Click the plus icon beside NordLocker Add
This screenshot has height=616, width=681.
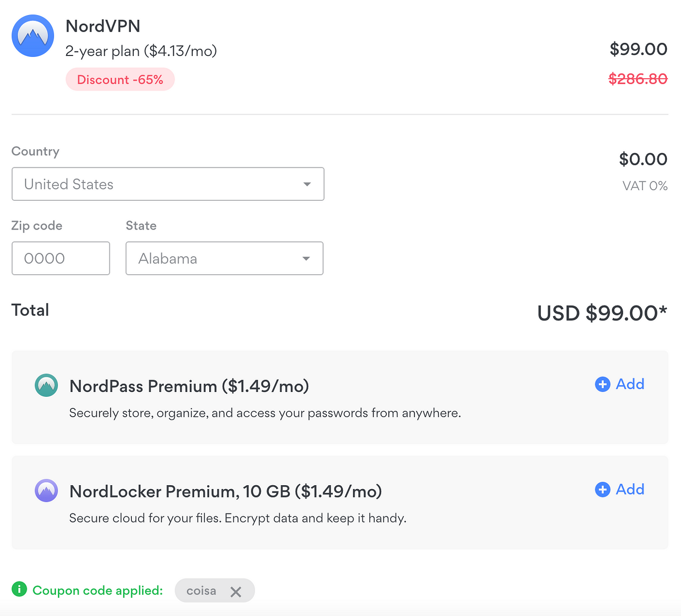coord(602,490)
